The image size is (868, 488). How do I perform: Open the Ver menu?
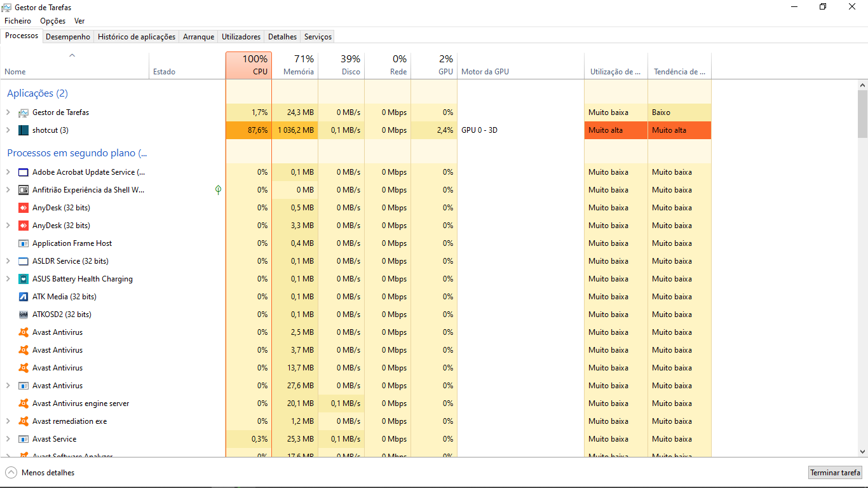click(79, 21)
